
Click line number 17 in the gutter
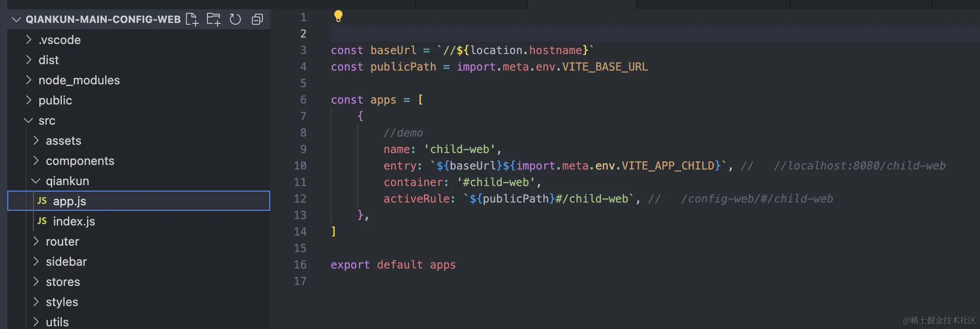click(x=300, y=281)
